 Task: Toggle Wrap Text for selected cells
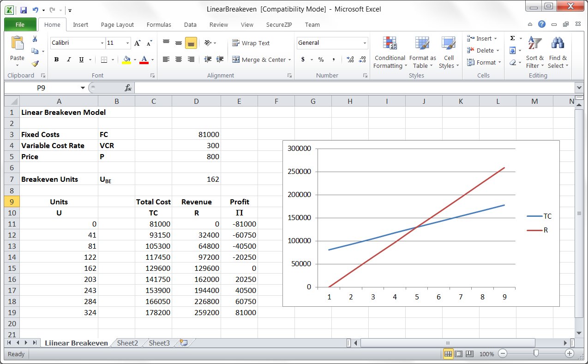251,43
